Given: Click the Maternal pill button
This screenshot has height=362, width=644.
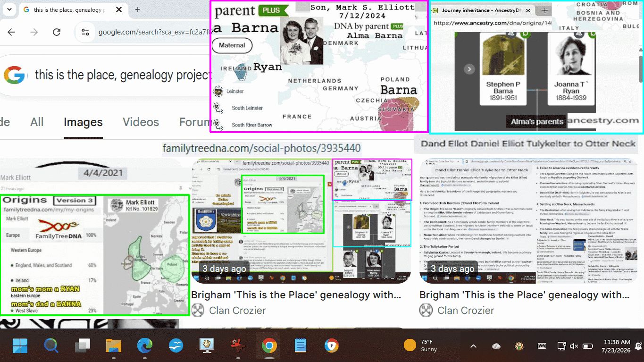Looking at the screenshot, I should (x=232, y=45).
